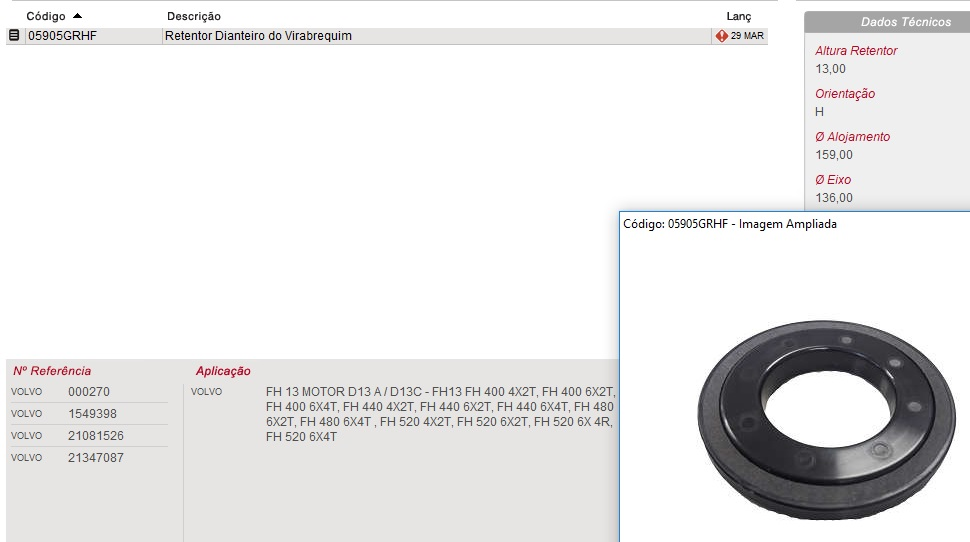Toggle the Código column sort arrow
The image size is (970, 542).
[77, 15]
